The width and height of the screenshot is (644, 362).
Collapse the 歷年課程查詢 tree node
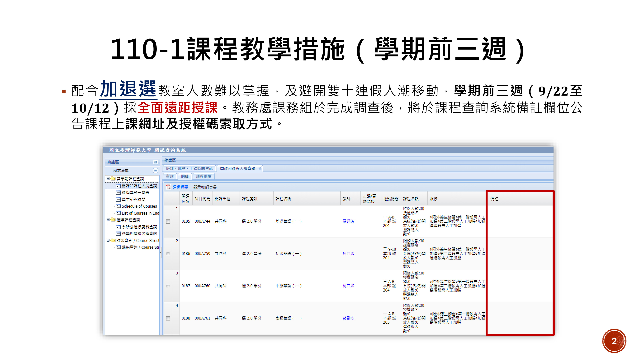tap(108, 220)
